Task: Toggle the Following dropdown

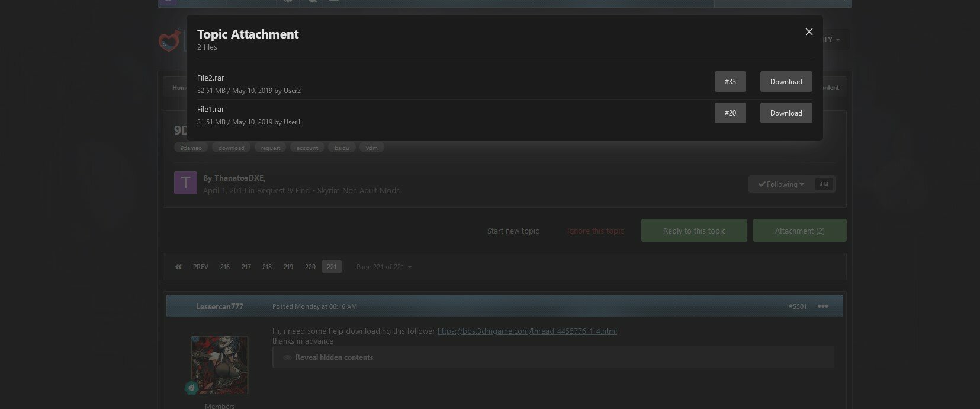Action: pyautogui.click(x=781, y=184)
